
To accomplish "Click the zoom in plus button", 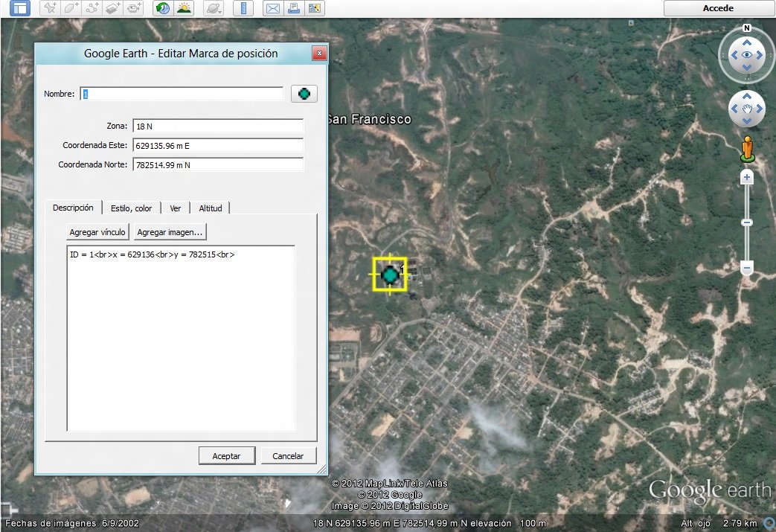I will pyautogui.click(x=747, y=177).
